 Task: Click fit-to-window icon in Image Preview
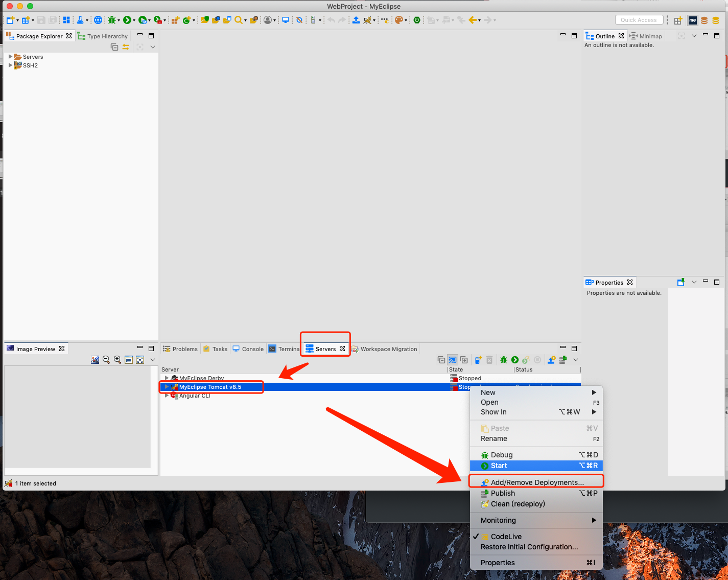pyautogui.click(x=140, y=360)
